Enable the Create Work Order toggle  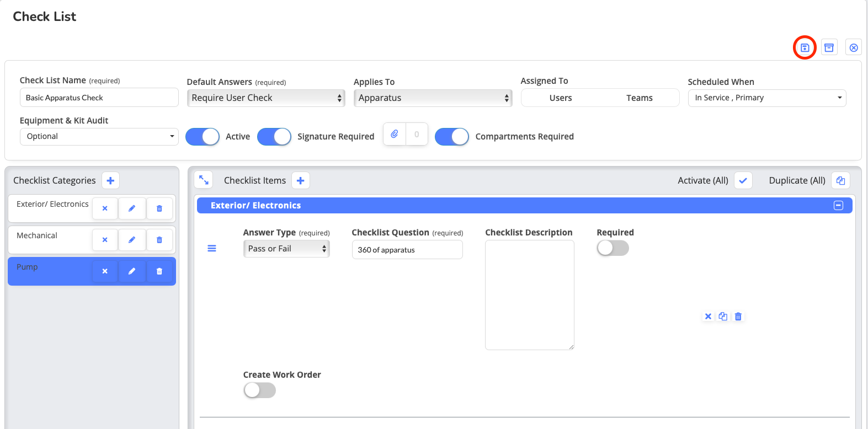(259, 390)
